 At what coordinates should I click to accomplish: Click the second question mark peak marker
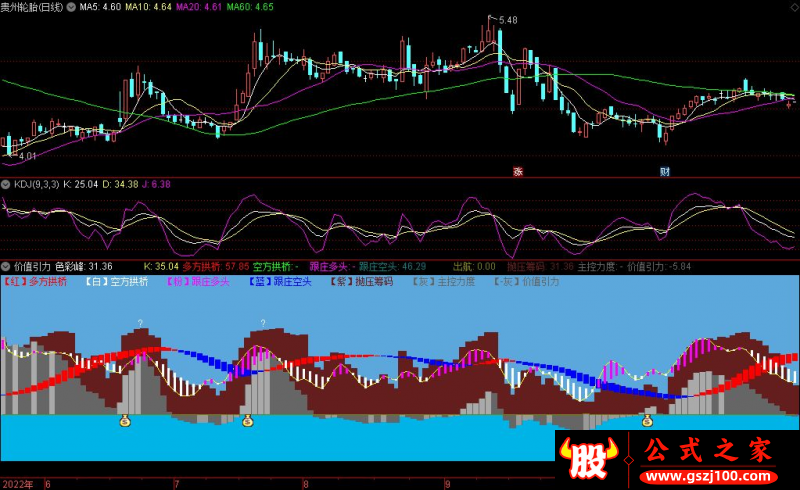263,323
